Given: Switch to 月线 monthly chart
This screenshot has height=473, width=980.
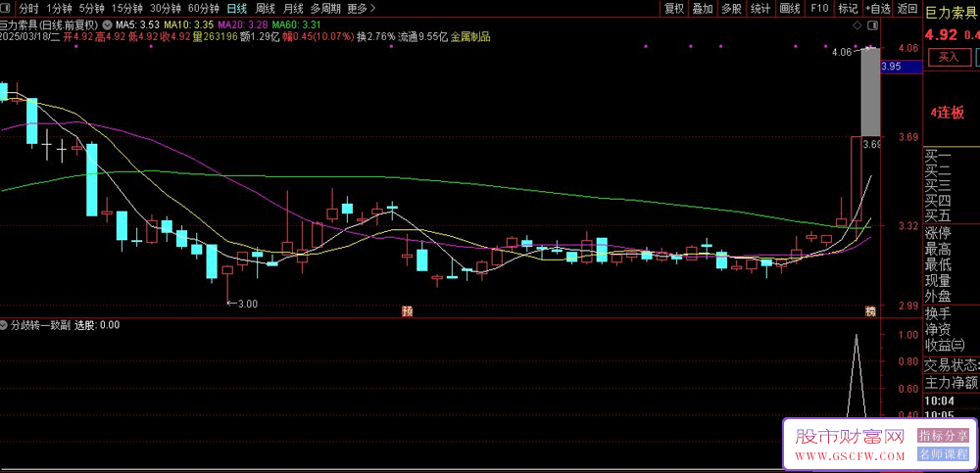Looking at the screenshot, I should pyautogui.click(x=293, y=8).
